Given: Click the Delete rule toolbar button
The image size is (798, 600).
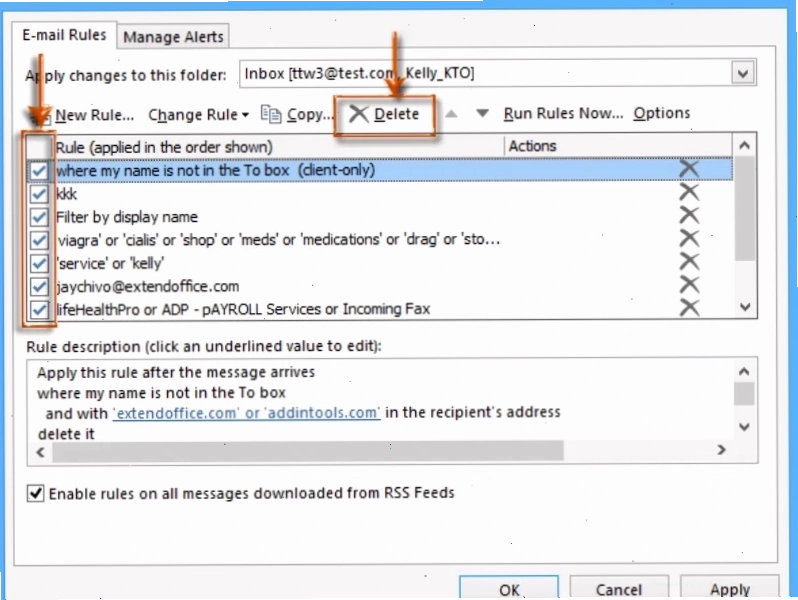Looking at the screenshot, I should [x=384, y=115].
